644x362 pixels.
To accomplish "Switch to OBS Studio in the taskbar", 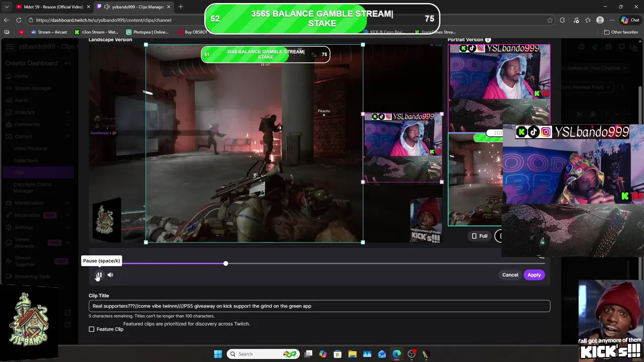I will [412, 354].
